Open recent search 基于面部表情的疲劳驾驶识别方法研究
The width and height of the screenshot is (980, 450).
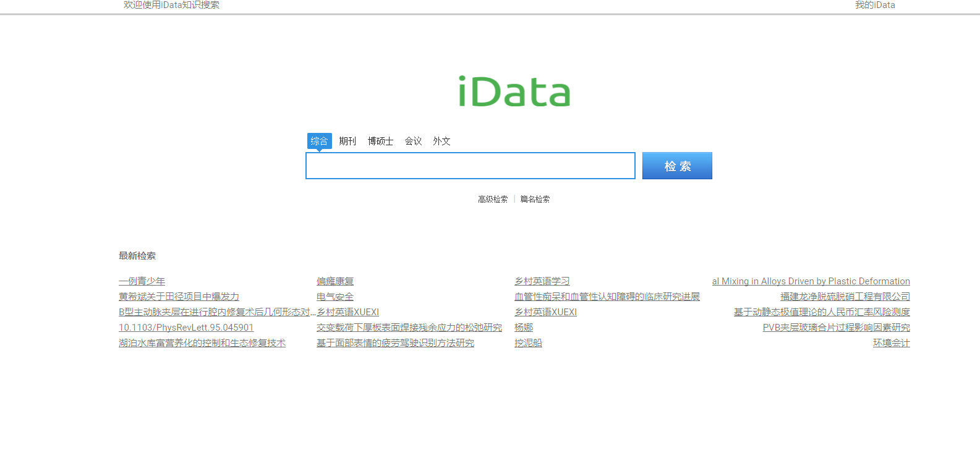(x=395, y=343)
